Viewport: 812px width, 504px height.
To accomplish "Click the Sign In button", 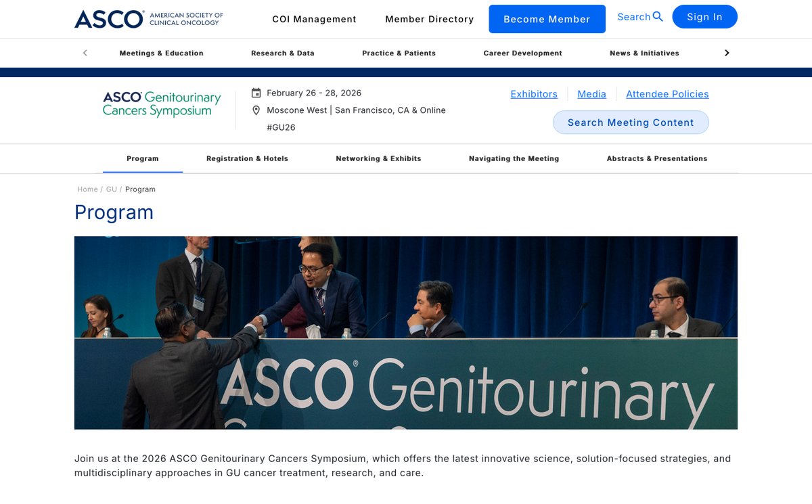I will pos(704,17).
